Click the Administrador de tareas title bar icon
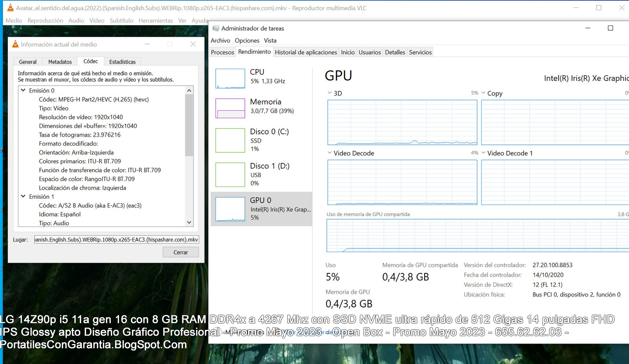The height and width of the screenshot is (364, 629). pyautogui.click(x=216, y=28)
